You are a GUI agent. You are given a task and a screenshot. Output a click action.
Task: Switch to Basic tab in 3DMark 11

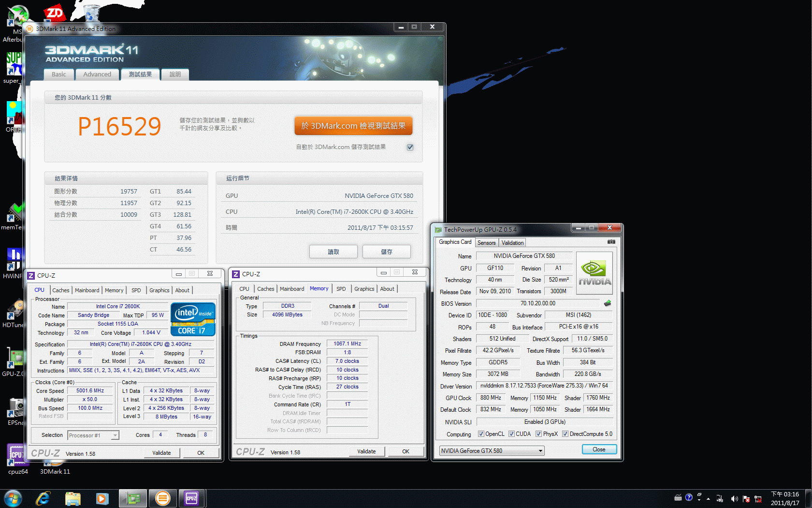(59, 75)
